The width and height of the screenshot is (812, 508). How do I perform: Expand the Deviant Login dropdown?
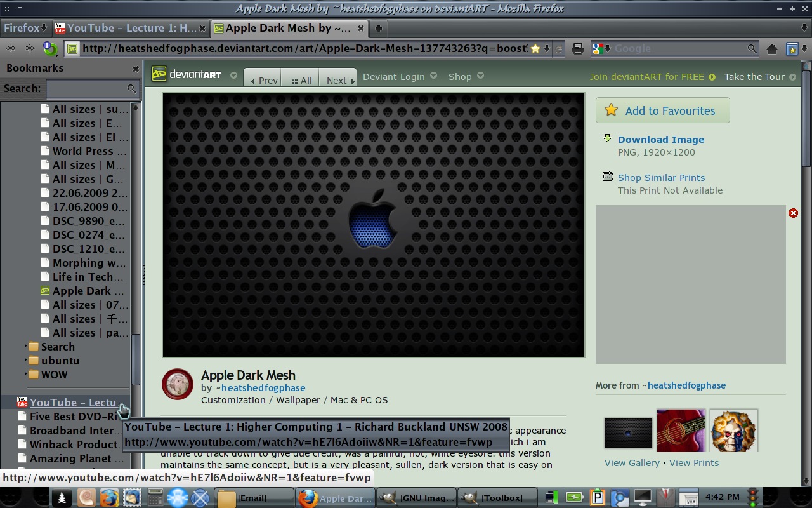point(433,75)
